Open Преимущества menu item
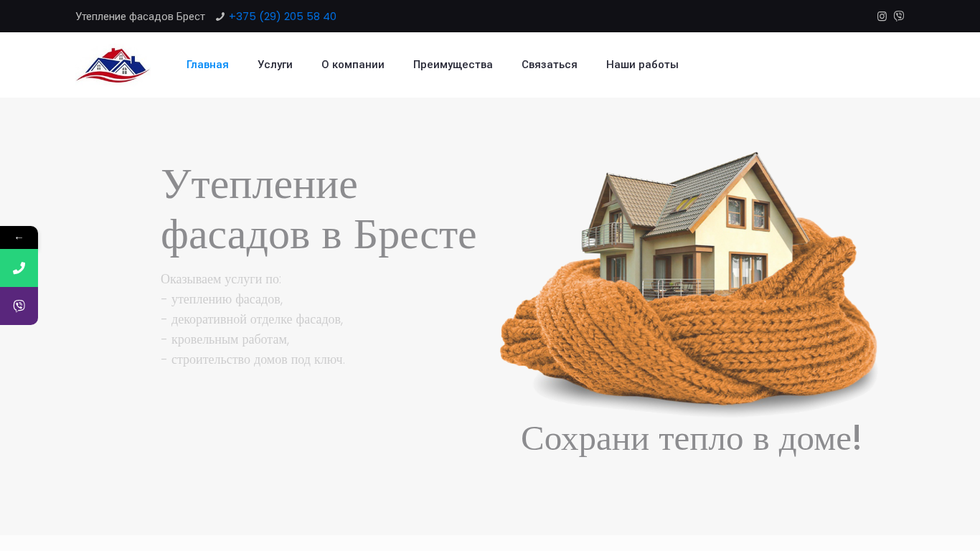 coord(453,65)
